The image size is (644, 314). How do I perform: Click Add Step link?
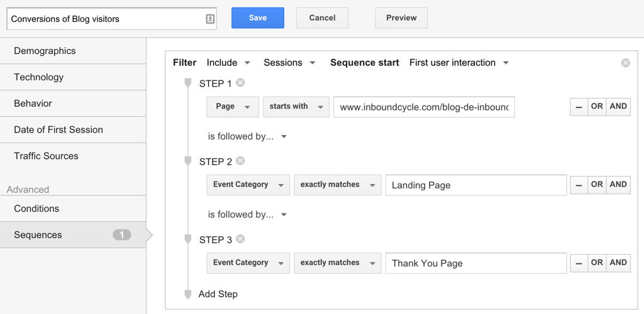click(218, 294)
